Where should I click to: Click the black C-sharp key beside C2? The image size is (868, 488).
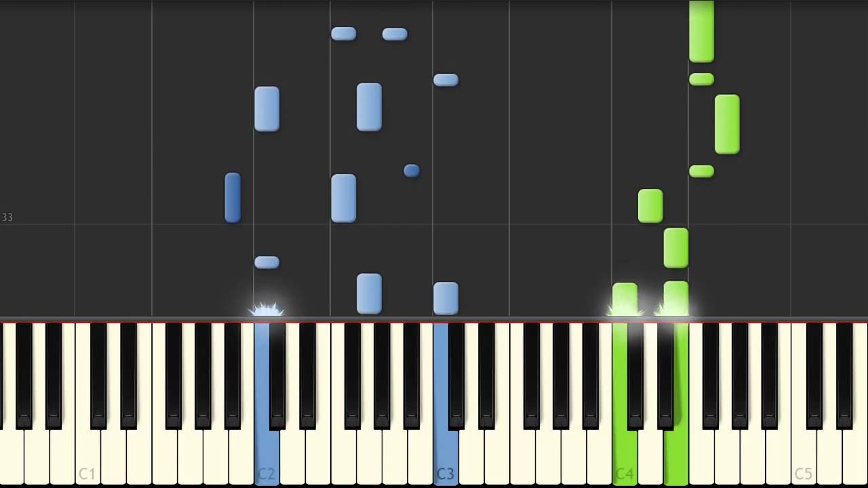click(x=277, y=376)
